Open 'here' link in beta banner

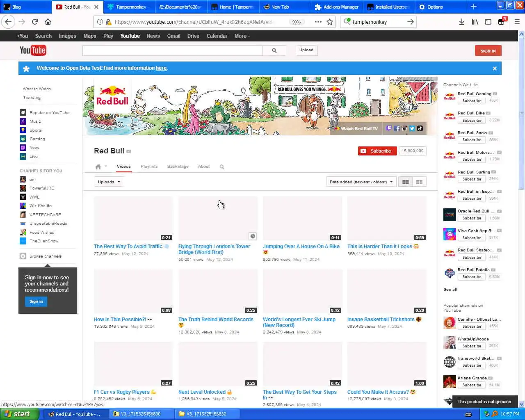161,68
